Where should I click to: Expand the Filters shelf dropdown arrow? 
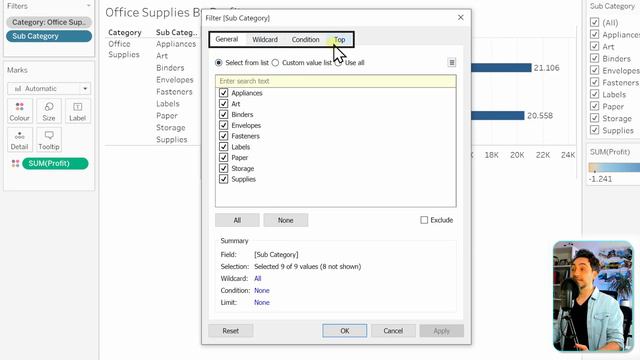(x=89, y=6)
